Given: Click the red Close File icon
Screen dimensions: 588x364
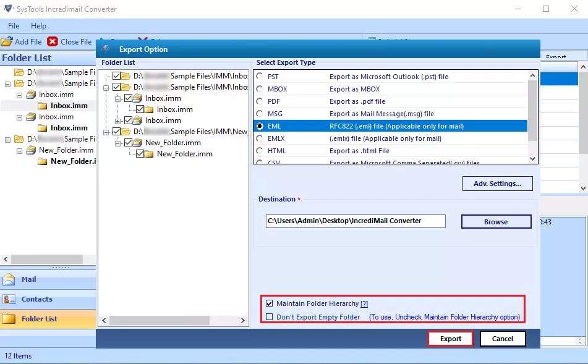Looking at the screenshot, I should coord(53,41).
